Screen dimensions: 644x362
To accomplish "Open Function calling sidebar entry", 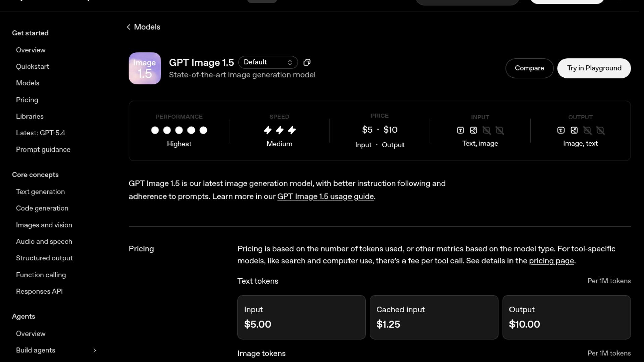I will point(41,275).
